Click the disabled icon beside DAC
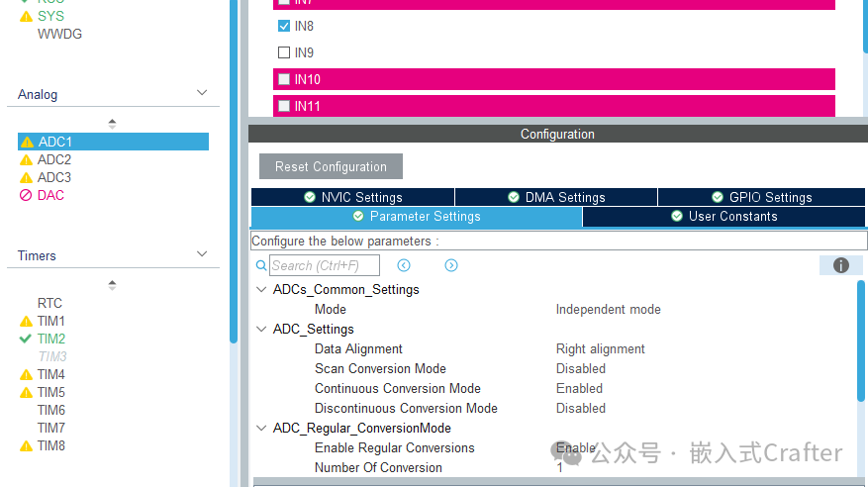 click(26, 195)
